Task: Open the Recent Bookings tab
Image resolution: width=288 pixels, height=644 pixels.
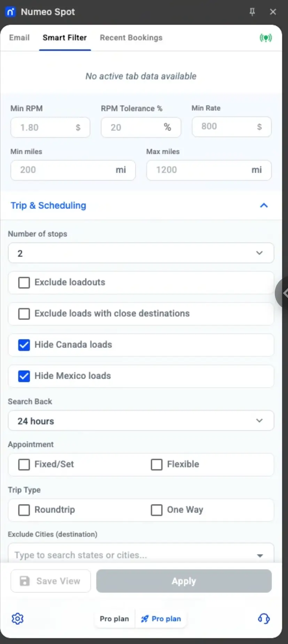Action: click(x=131, y=38)
